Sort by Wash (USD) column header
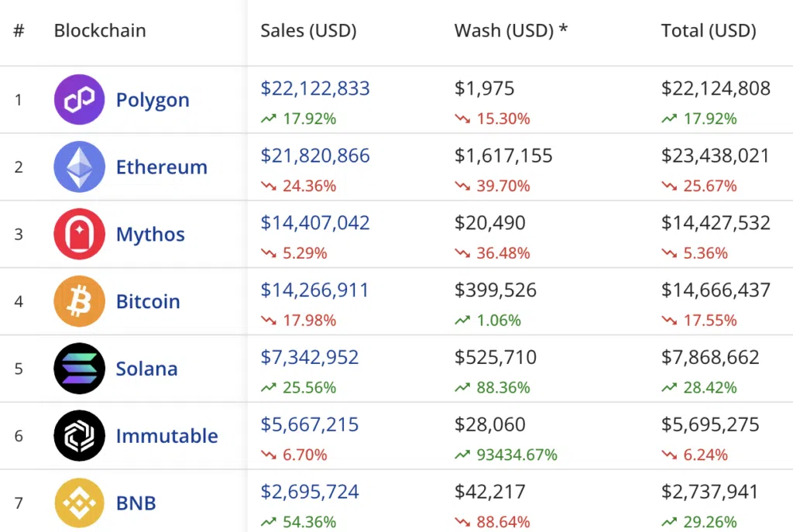The height and width of the screenshot is (532, 793). click(x=510, y=31)
